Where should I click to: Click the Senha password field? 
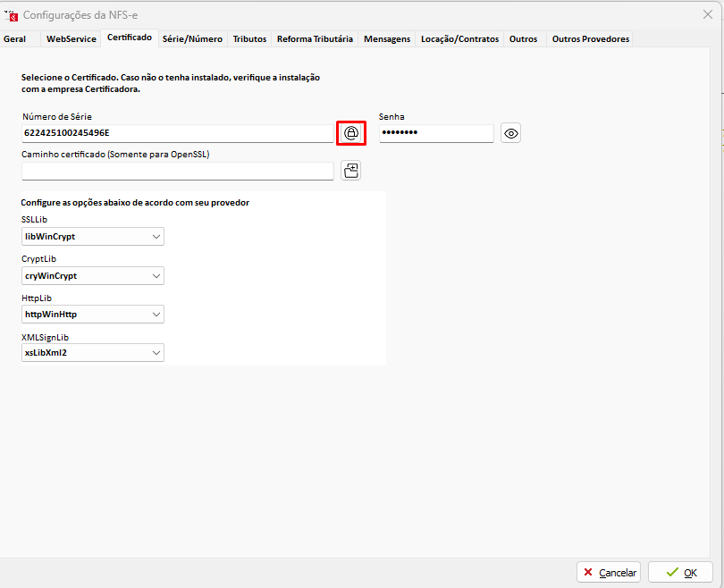436,133
